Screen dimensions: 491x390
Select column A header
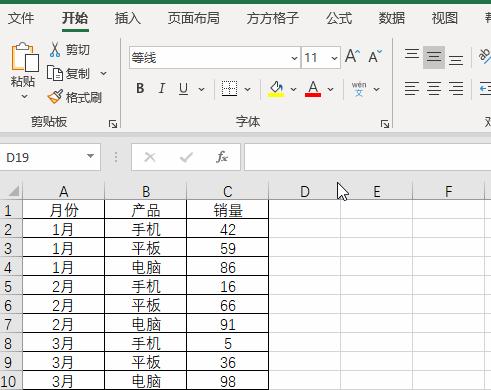64,191
